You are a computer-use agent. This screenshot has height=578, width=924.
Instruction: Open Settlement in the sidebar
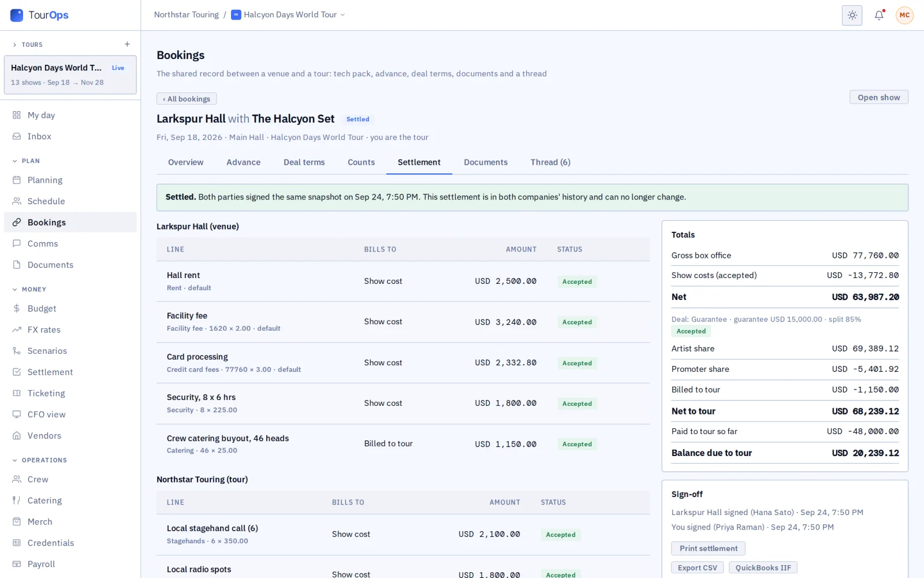tap(70, 372)
